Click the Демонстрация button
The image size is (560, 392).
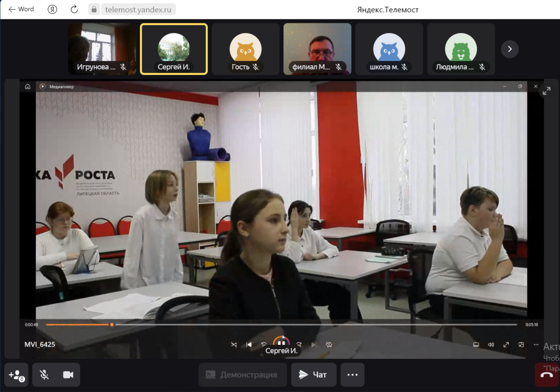(243, 375)
